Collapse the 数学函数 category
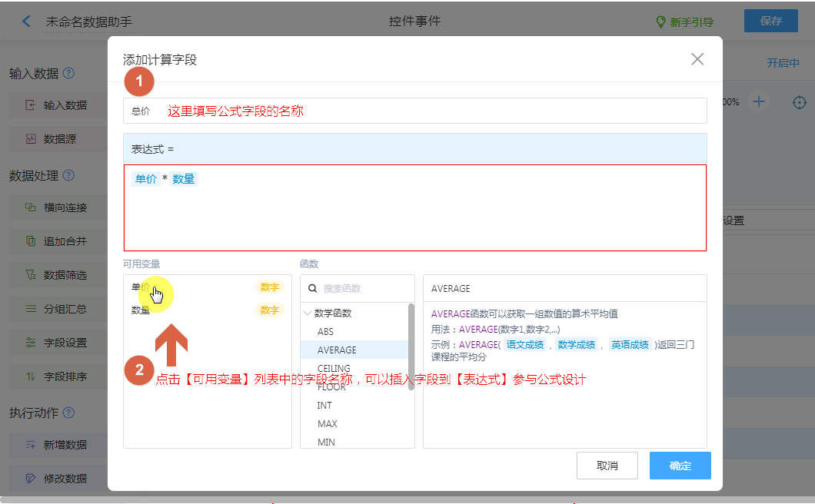Image resolution: width=815 pixels, height=504 pixels. (x=308, y=313)
